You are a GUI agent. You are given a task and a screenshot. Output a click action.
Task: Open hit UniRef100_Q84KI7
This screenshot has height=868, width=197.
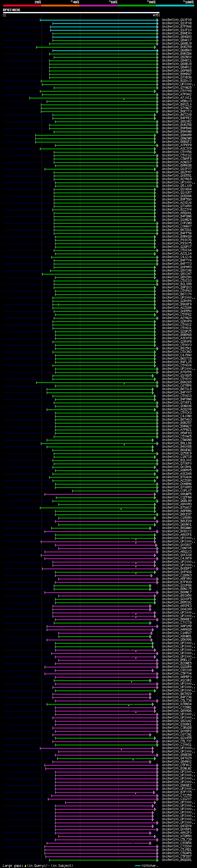(x=177, y=40)
